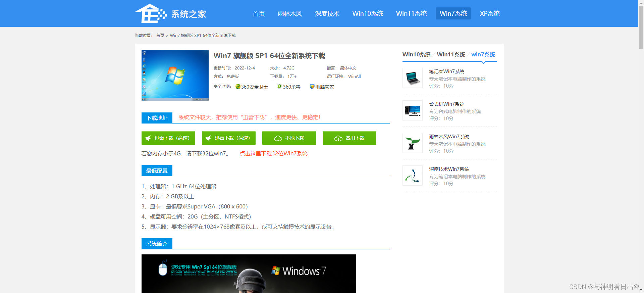Image resolution: width=644 pixels, height=293 pixels.
Task: Click the vertical scrollbar thumb
Action: pyautogui.click(x=641, y=27)
